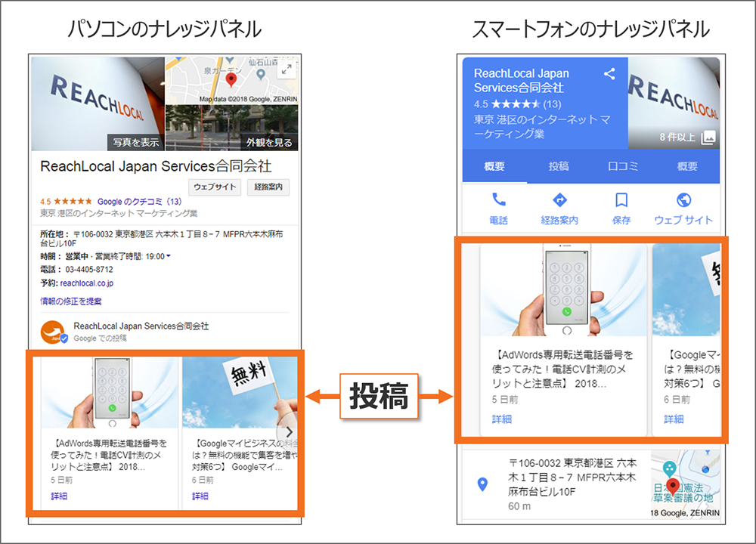Click the next-post arrow in PC panel carousel
The height and width of the screenshot is (544, 756).
click(x=289, y=431)
